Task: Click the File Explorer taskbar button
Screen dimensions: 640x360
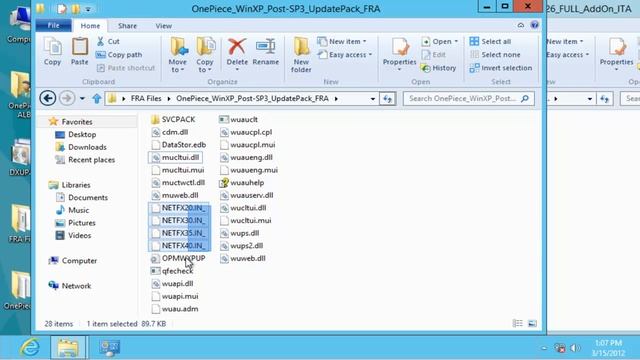Action: 68,347
